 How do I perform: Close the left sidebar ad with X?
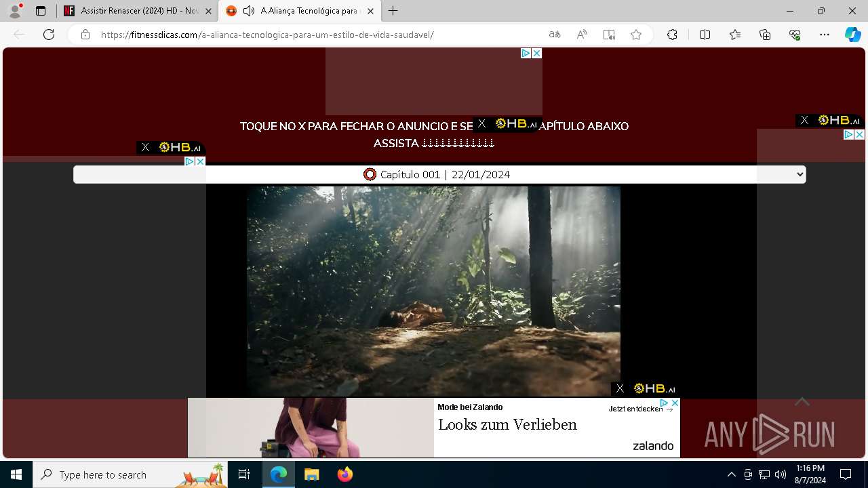point(200,161)
